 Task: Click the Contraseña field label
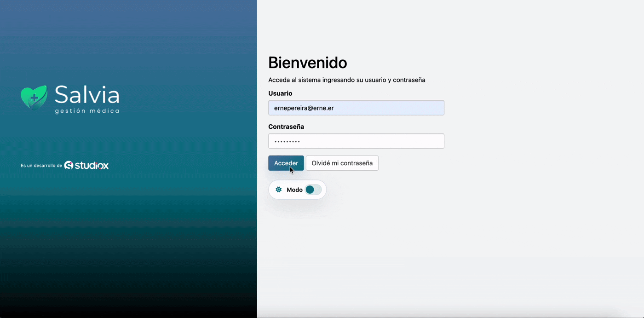pyautogui.click(x=286, y=127)
